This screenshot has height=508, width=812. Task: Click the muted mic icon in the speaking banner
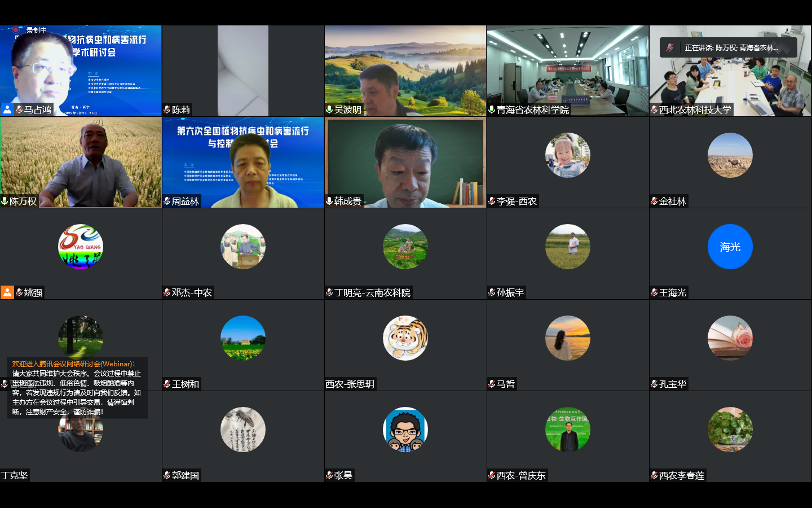[x=670, y=48]
